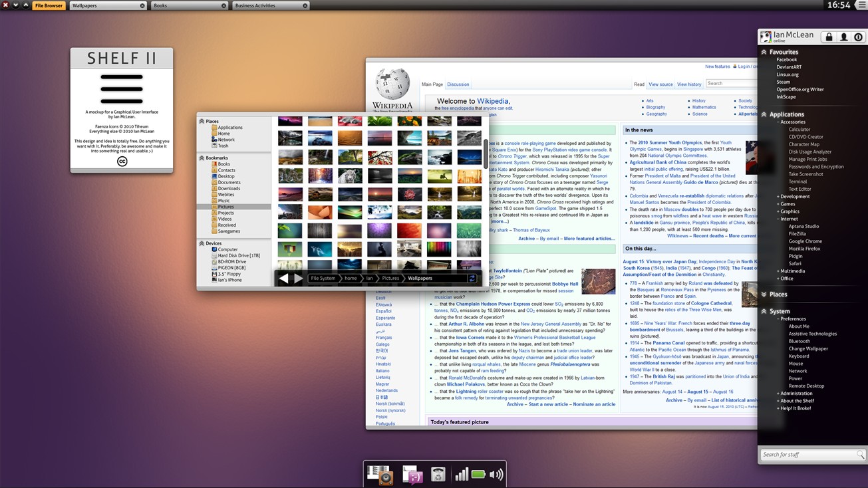
Task: Open the trash bin dock icon
Action: tap(438, 475)
